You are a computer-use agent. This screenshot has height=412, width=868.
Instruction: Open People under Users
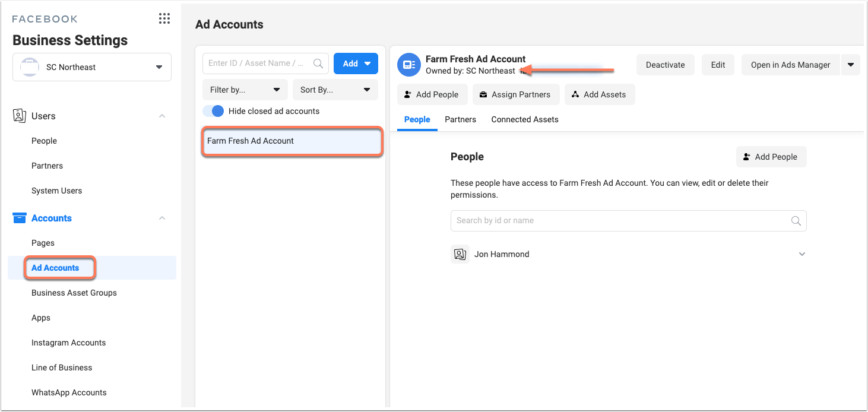(x=44, y=141)
